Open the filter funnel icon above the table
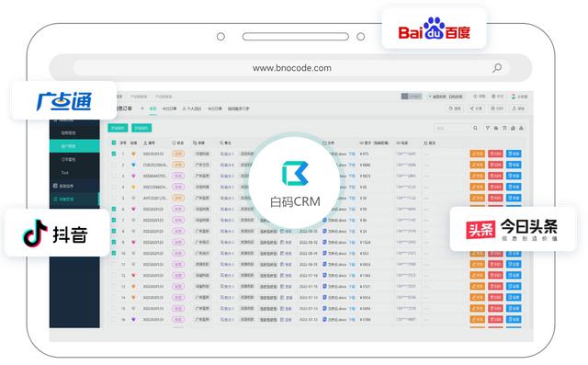Viewport: 588px width, 365px height. (488, 129)
